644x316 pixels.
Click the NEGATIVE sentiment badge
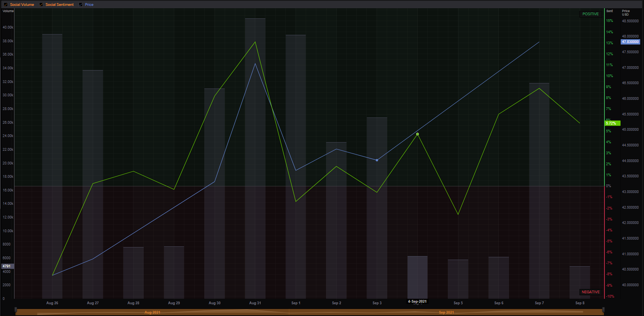(x=590, y=292)
